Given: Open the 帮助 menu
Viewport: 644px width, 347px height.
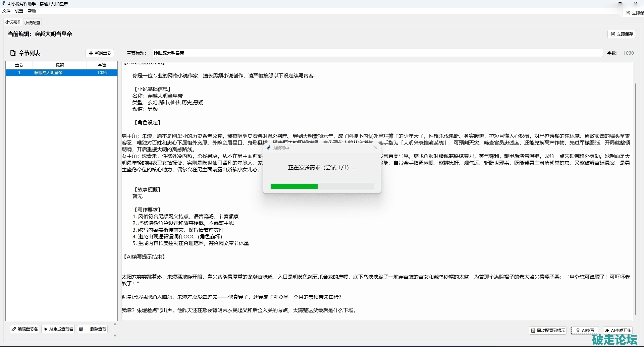Looking at the screenshot, I should (32, 11).
